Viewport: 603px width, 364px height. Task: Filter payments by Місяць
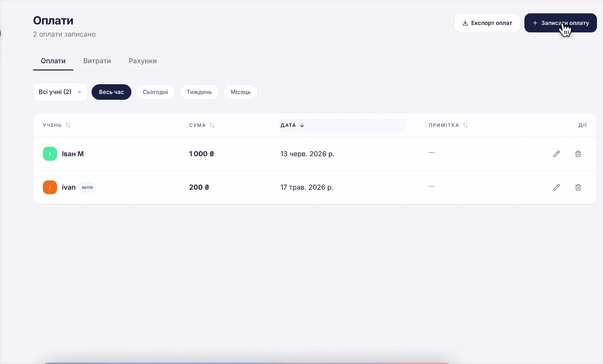coord(240,92)
